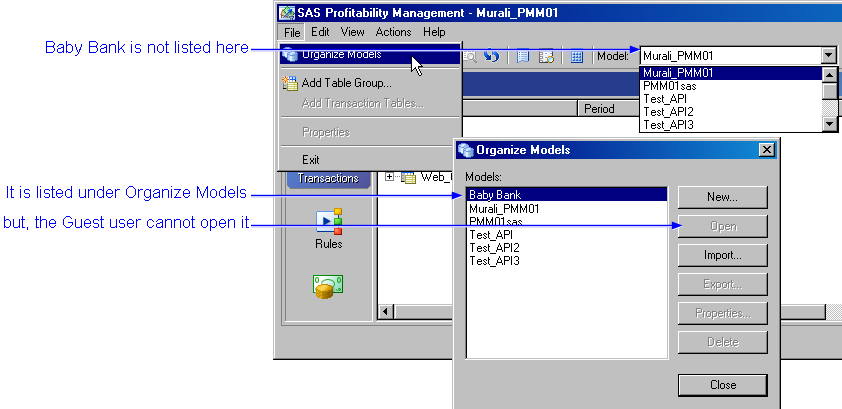Click the Period column header

pos(599,108)
